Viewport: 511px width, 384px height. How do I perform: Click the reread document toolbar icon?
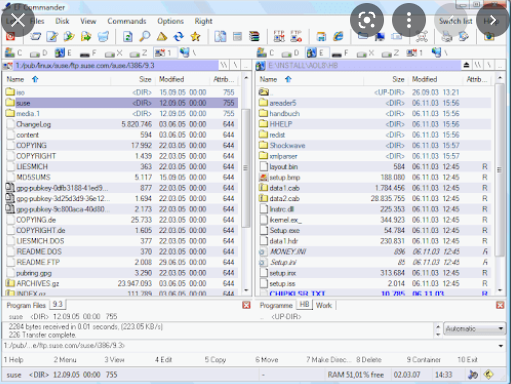(128, 36)
